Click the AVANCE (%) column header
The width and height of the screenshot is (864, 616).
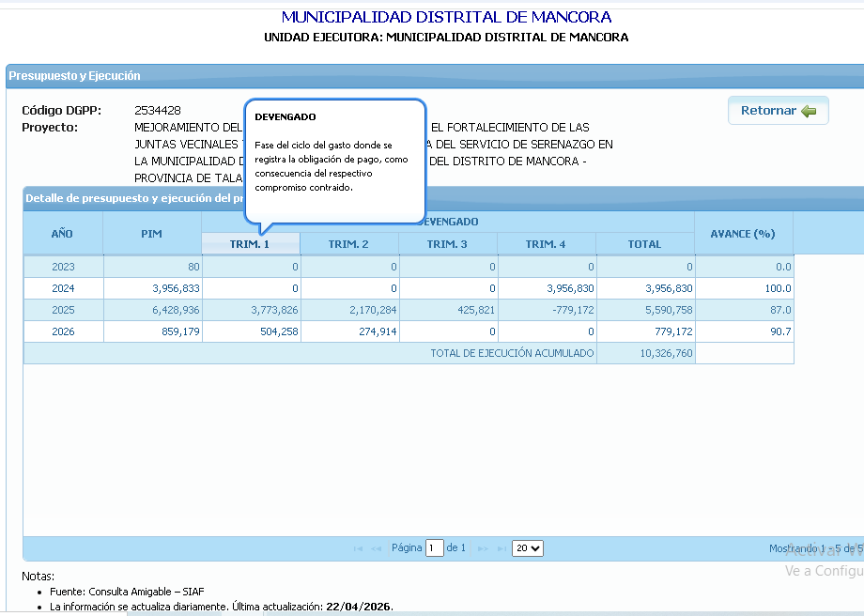pos(743,233)
